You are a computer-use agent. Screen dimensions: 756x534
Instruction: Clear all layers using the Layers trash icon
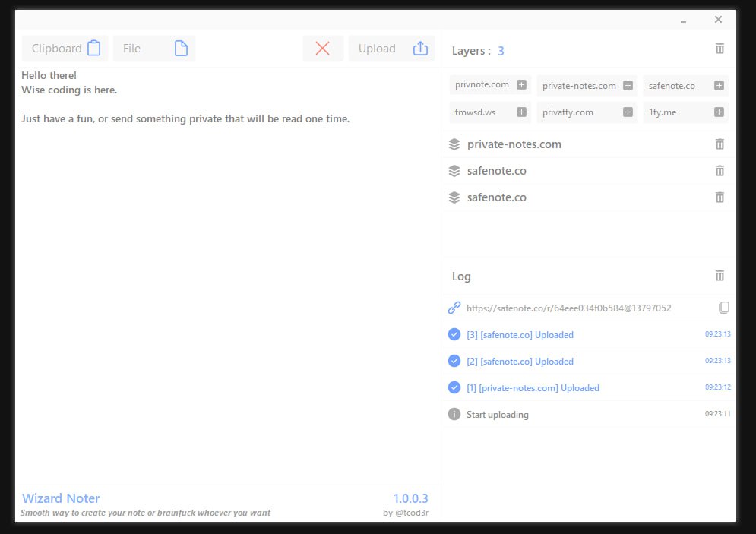coord(720,49)
